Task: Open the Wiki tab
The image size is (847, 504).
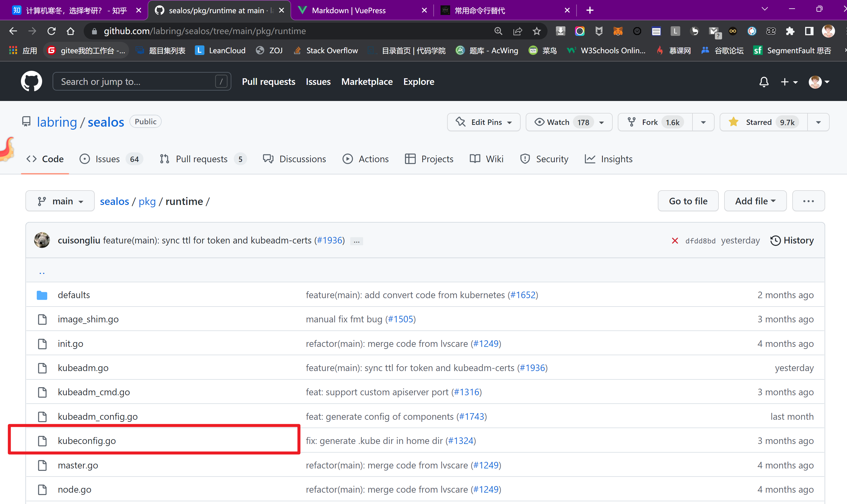Action: click(486, 159)
